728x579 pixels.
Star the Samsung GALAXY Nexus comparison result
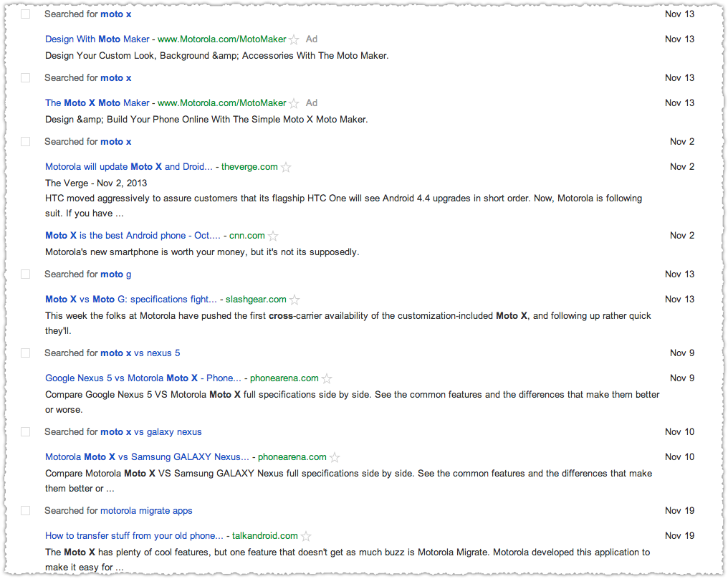(335, 457)
